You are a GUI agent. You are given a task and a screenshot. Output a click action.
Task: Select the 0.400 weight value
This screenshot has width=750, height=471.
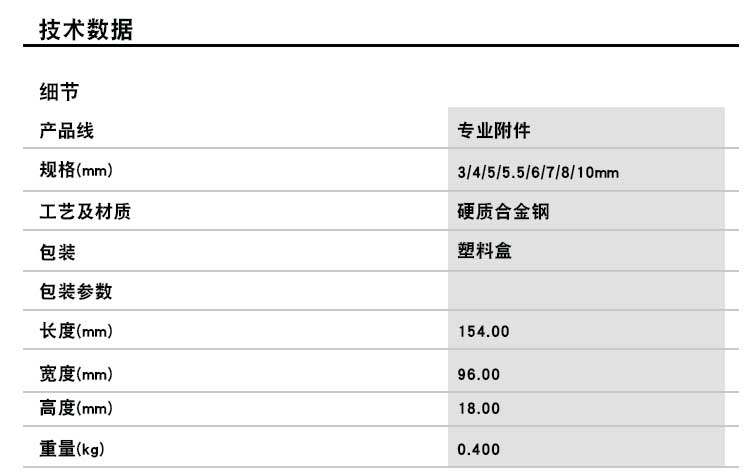point(478,449)
